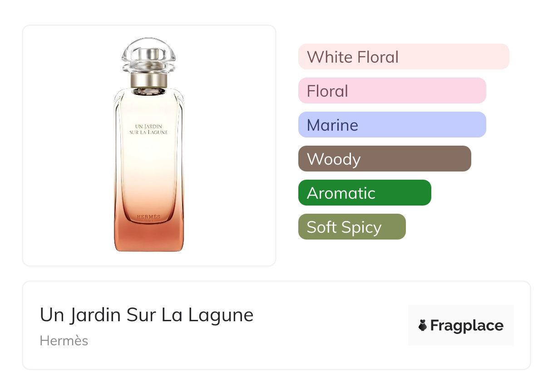The image size is (553, 392).
Task: Open the perfume bottle product image
Action: (149, 145)
